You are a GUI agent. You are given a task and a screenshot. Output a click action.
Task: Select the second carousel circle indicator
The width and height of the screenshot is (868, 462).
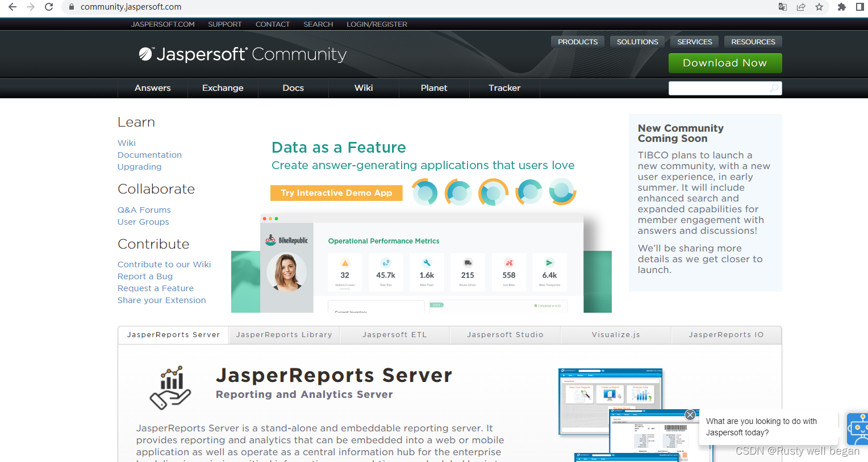458,192
